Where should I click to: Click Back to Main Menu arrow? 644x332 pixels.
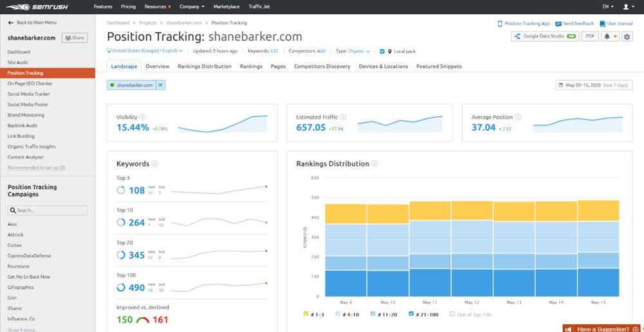click(11, 23)
